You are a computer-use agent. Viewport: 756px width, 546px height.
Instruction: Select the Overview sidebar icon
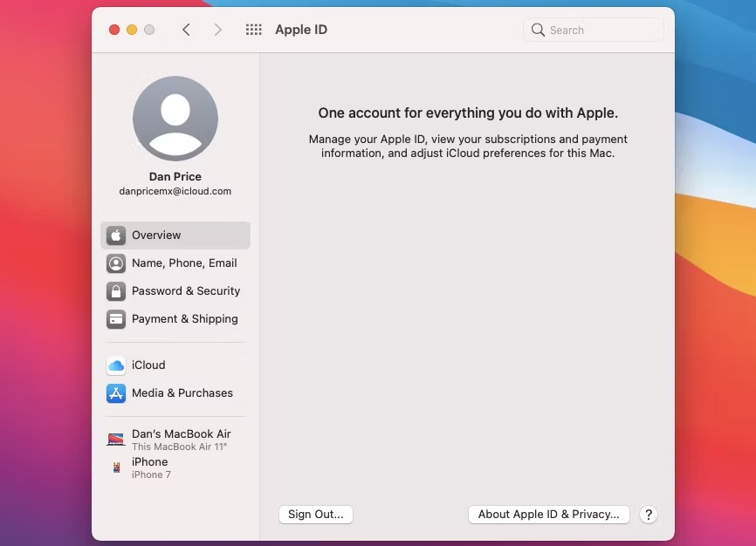point(116,235)
